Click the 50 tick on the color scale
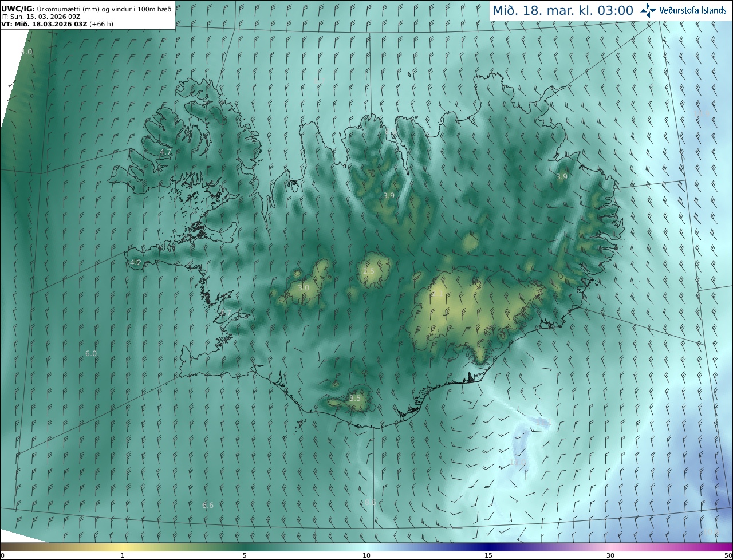Screen dimensions: 733x560 coord(728,555)
